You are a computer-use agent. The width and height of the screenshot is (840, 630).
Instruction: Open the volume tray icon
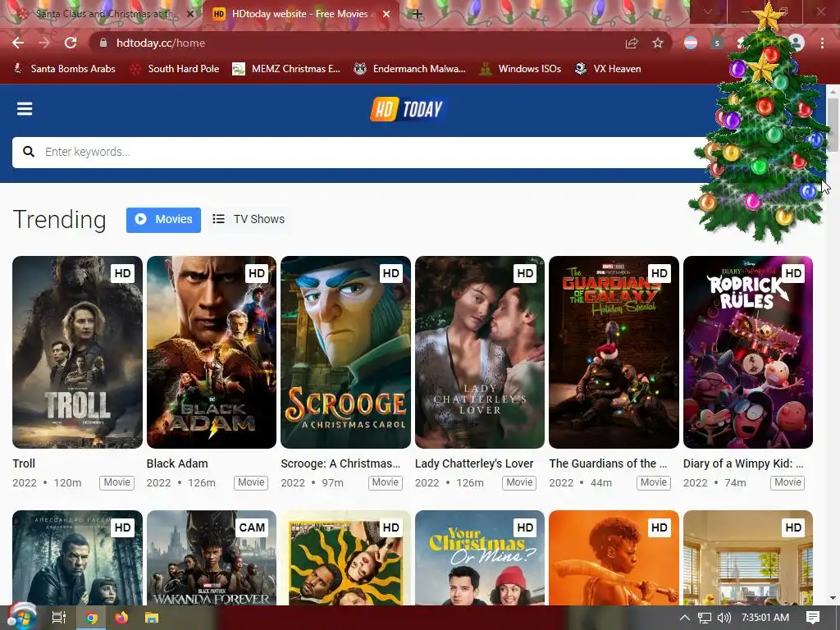coord(724,618)
